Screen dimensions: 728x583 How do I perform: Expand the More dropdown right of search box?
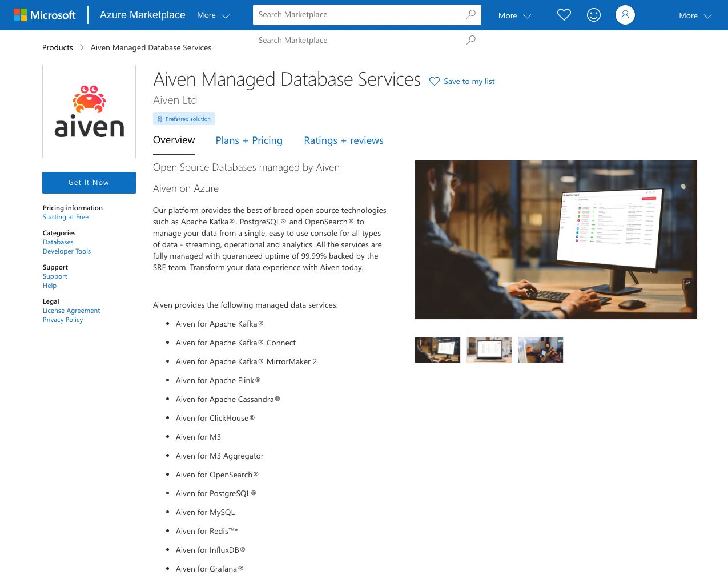pos(514,15)
